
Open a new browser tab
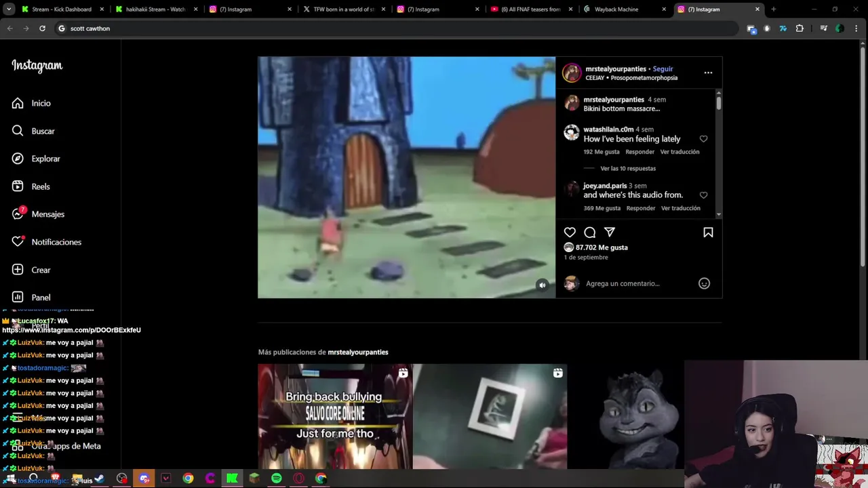tap(773, 9)
